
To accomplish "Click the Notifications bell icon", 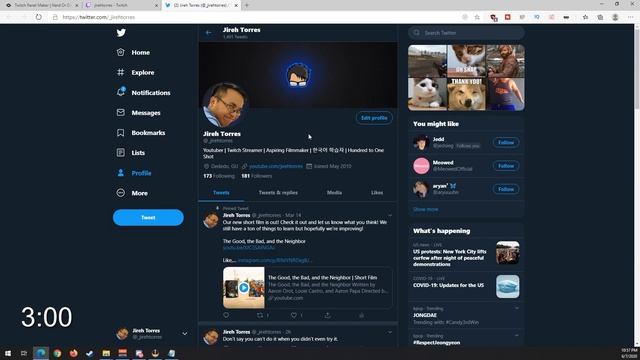I will 121,92.
